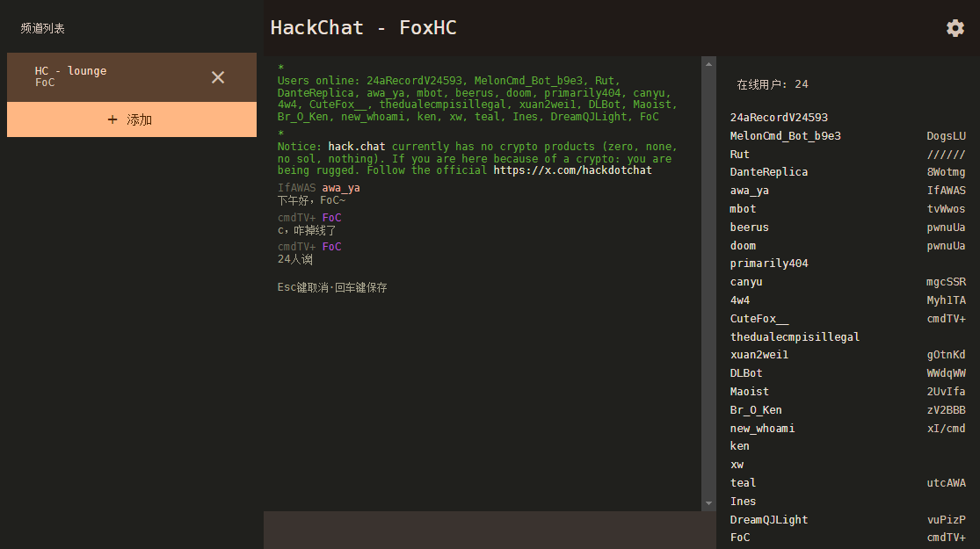This screenshot has width=980, height=549.
Task: Click the FoC nickname above 24人谢
Action: click(x=331, y=246)
